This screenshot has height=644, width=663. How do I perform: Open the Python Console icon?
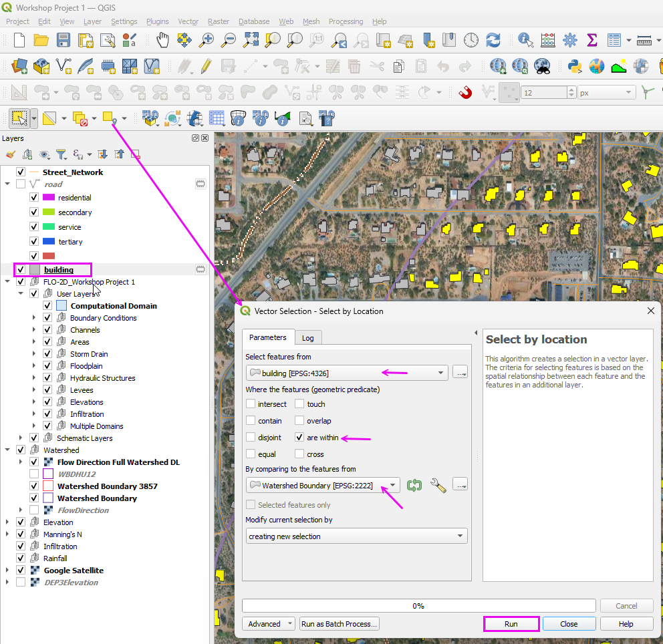tap(574, 65)
